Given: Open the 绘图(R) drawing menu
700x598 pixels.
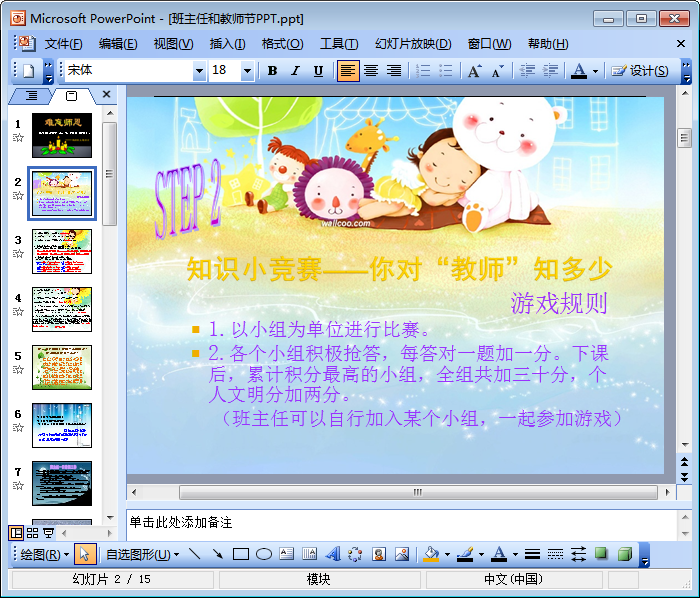Looking at the screenshot, I should click(x=44, y=555).
